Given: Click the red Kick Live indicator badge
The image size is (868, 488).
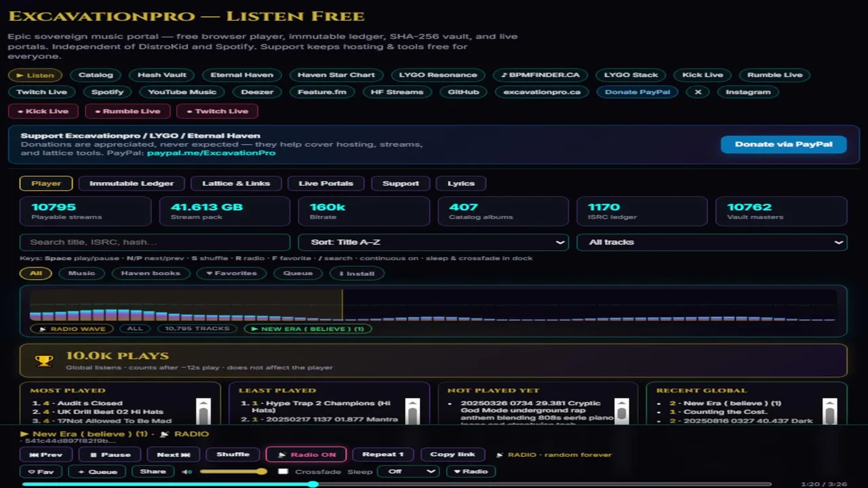Looking at the screenshot, I should coord(43,111).
